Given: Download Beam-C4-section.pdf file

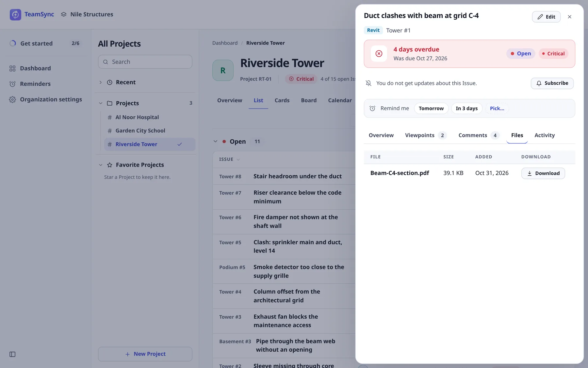Looking at the screenshot, I should (543, 173).
